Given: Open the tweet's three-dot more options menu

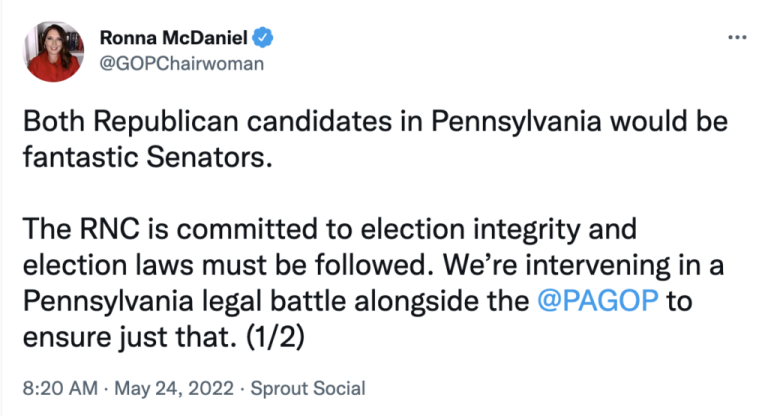Looking at the screenshot, I should (x=737, y=38).
